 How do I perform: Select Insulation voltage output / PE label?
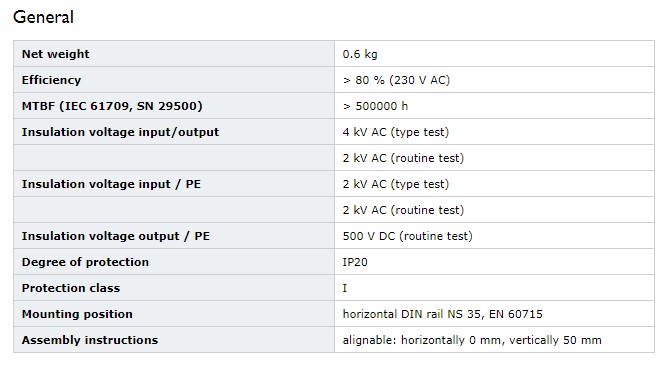click(116, 236)
